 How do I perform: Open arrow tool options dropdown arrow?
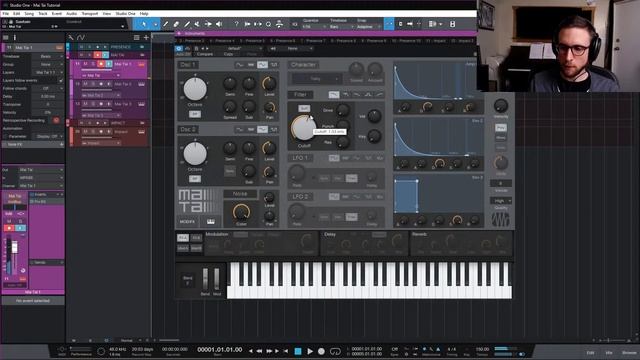pyautogui.click(x=155, y=24)
